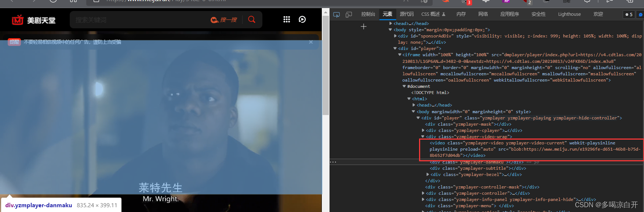Viewport: 644px width, 212px height.
Task: Switch to the 安全性 tab
Action: click(x=539, y=14)
